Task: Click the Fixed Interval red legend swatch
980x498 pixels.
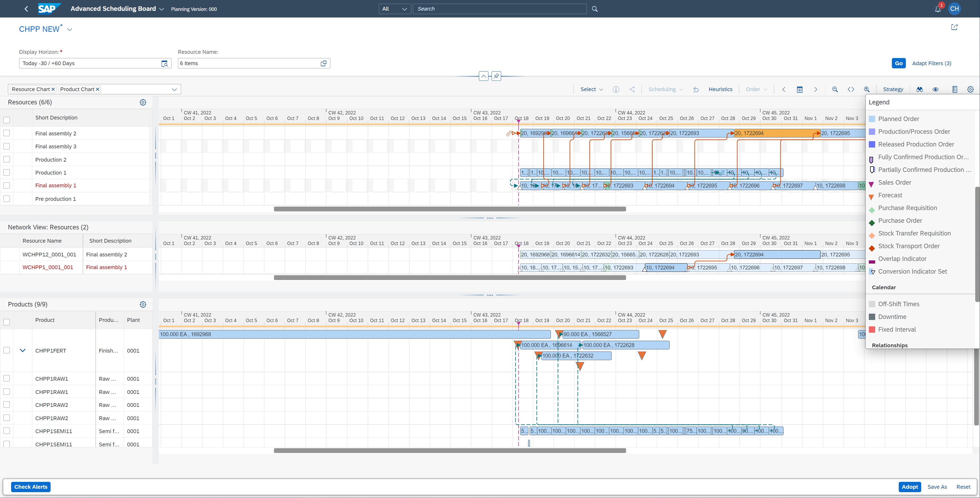Action: click(872, 329)
